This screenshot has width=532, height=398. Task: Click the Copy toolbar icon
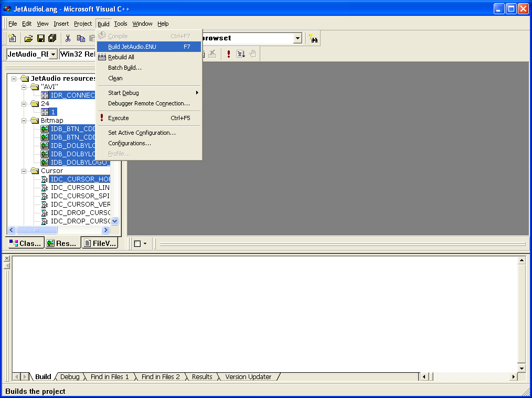[x=81, y=38]
